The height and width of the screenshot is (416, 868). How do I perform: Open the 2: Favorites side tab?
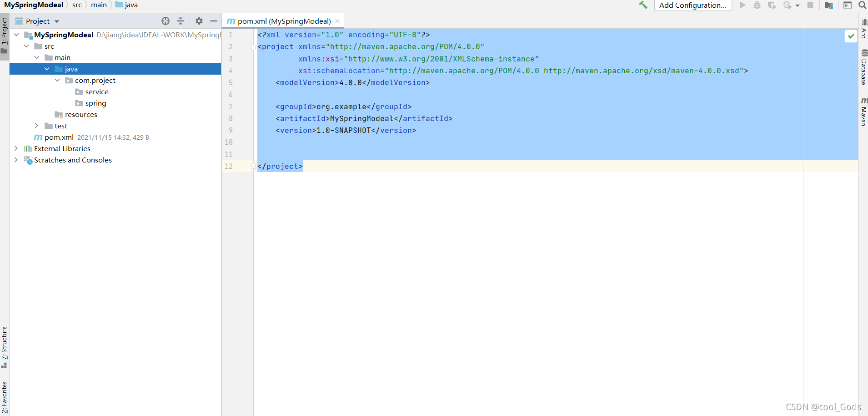[x=5, y=396]
